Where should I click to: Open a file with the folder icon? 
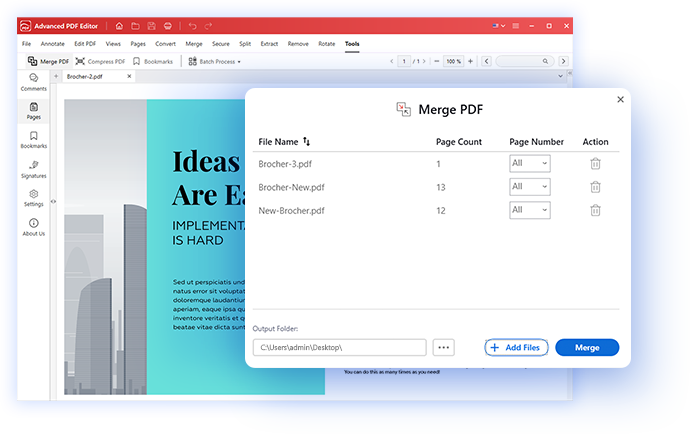[135, 26]
